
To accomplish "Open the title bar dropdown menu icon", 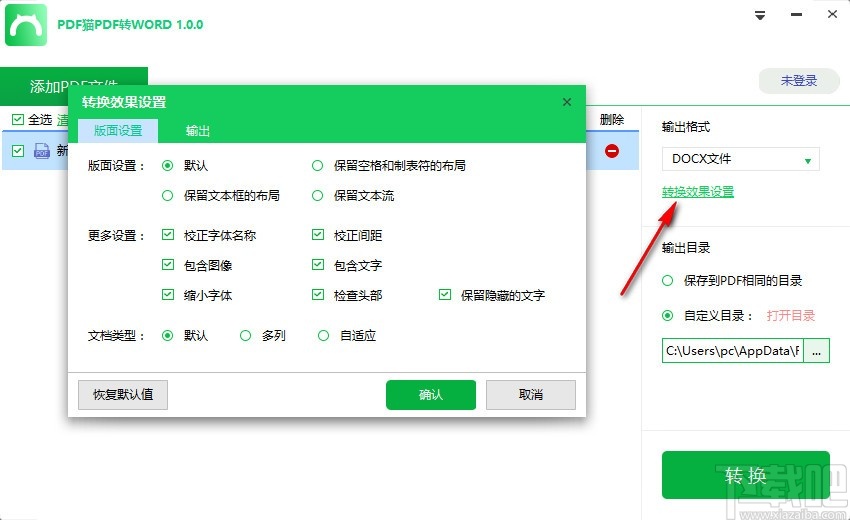I will [x=760, y=15].
